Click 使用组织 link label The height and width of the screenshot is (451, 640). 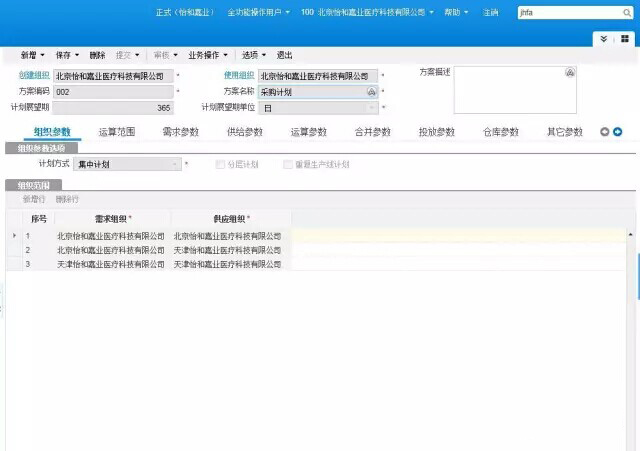tap(239, 75)
